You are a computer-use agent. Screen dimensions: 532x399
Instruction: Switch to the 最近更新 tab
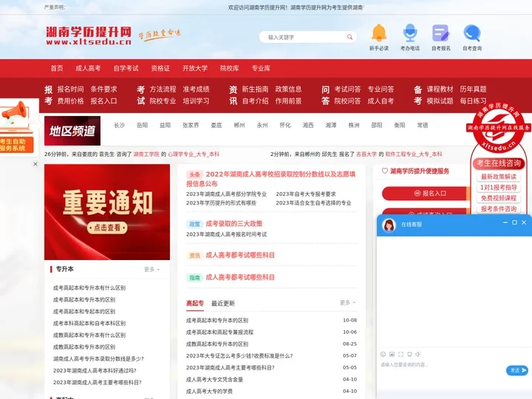[x=223, y=304]
